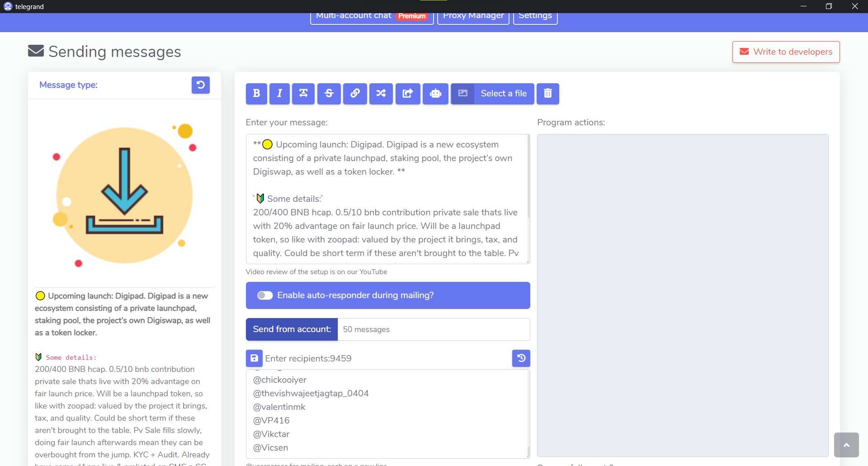Reset message type with the refresh icon

click(201, 85)
